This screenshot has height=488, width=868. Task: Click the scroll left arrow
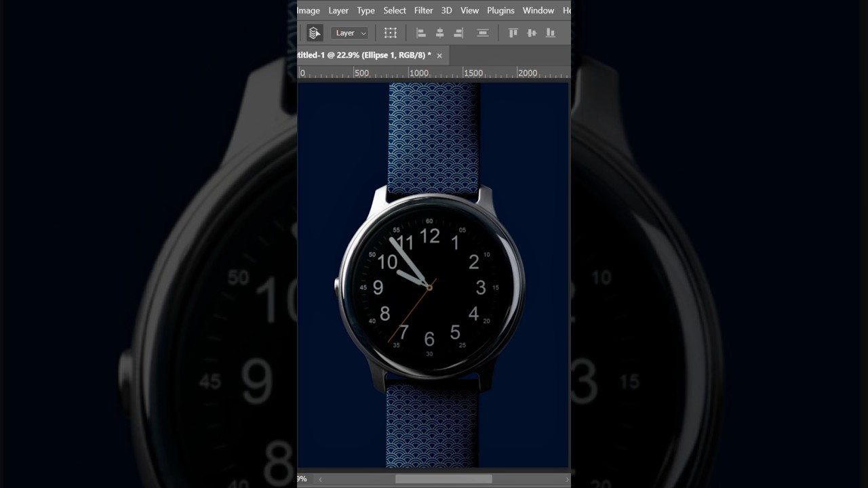(x=321, y=479)
